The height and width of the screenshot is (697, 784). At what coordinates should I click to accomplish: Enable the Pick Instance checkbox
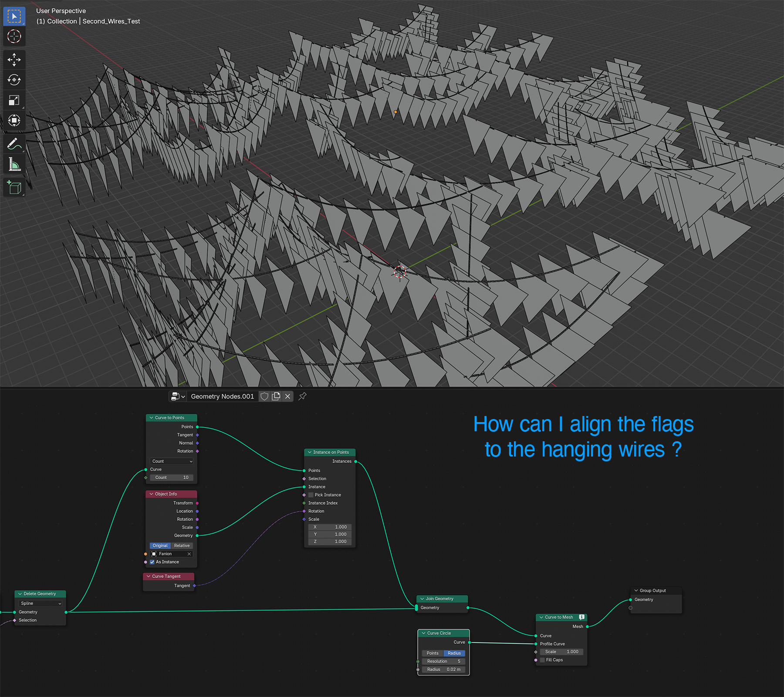pyautogui.click(x=311, y=495)
